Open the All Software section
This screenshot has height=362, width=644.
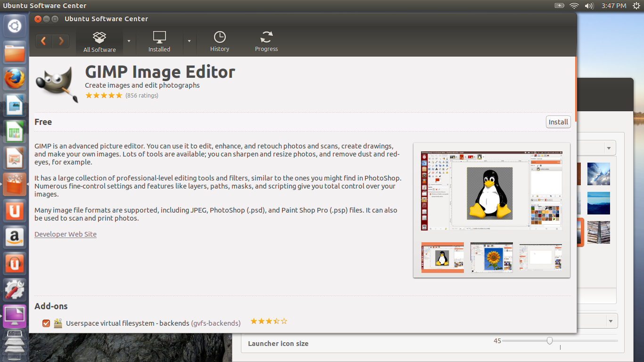pyautogui.click(x=99, y=42)
